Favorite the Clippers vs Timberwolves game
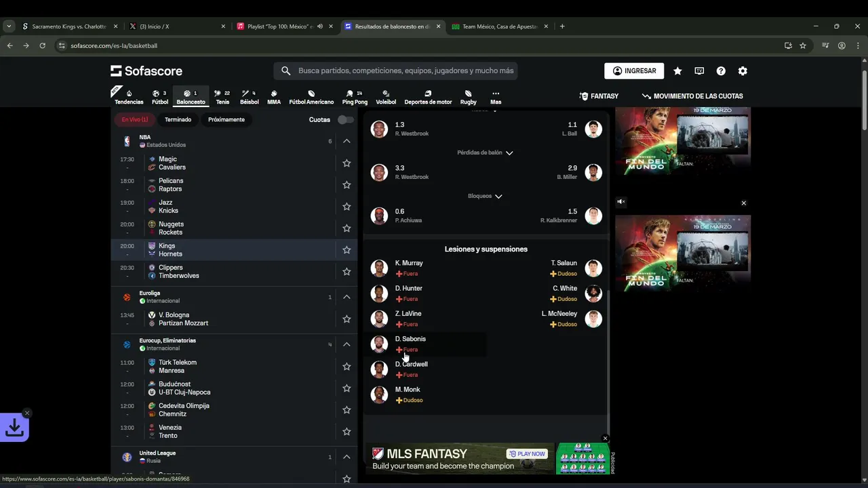The width and height of the screenshot is (868, 488). (x=347, y=272)
